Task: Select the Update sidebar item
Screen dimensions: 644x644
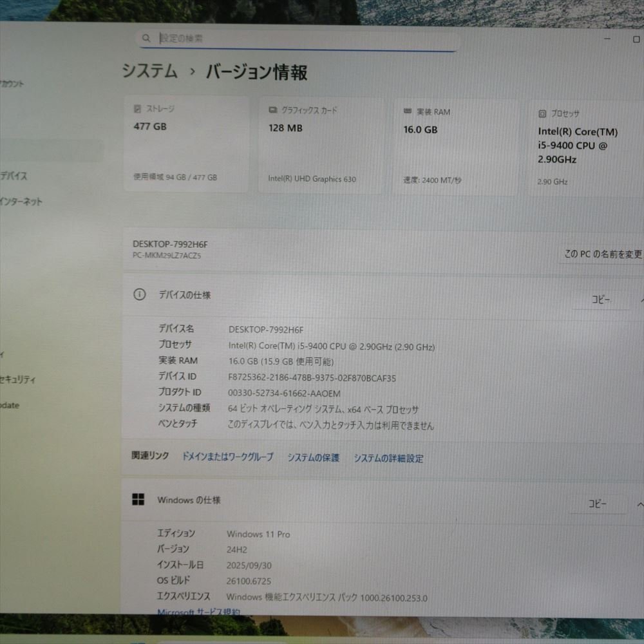Action: tap(10, 405)
